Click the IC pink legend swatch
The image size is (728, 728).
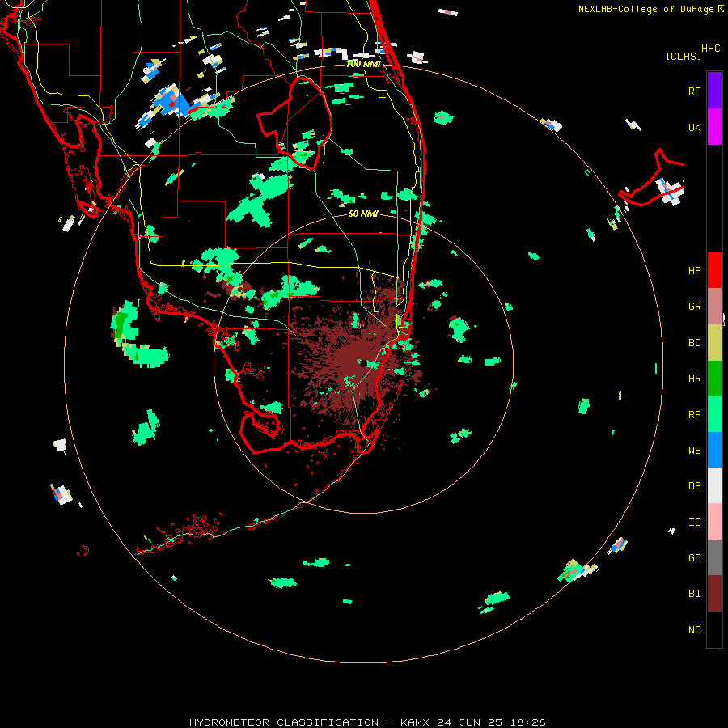pyautogui.click(x=714, y=522)
